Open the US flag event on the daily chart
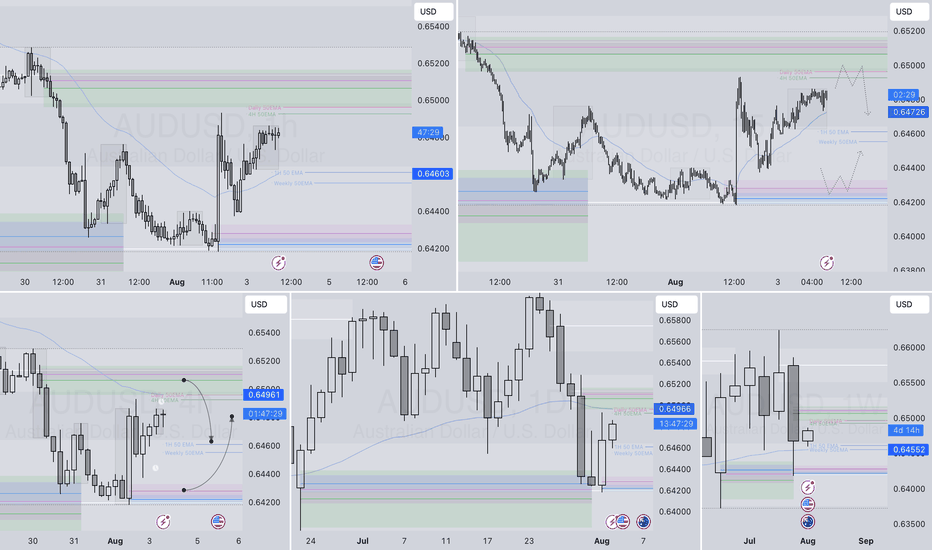The height and width of the screenshot is (550, 932). [622, 521]
